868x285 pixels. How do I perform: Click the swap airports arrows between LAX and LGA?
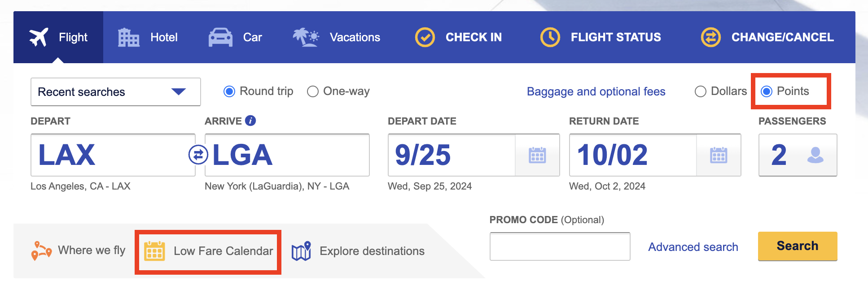198,155
